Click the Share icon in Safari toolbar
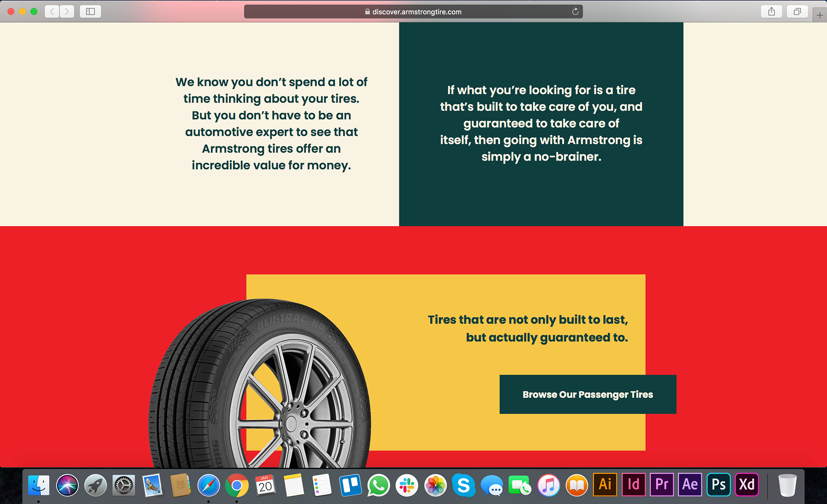The width and height of the screenshot is (827, 504). click(x=771, y=12)
